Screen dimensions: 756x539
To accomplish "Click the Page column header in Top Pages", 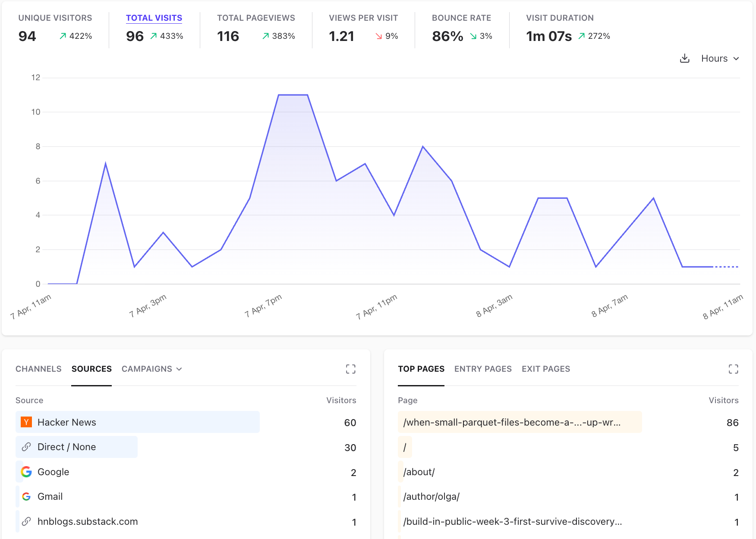I will click(x=407, y=400).
